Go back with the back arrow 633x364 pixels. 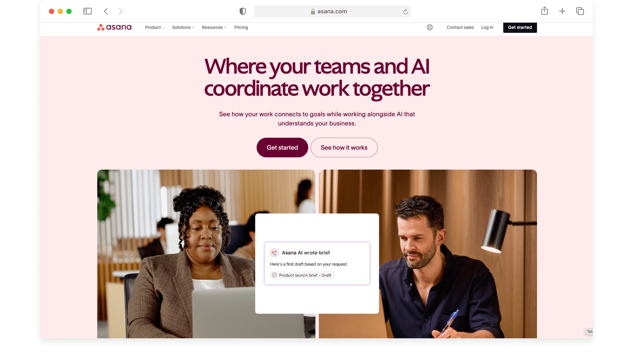[x=106, y=11]
